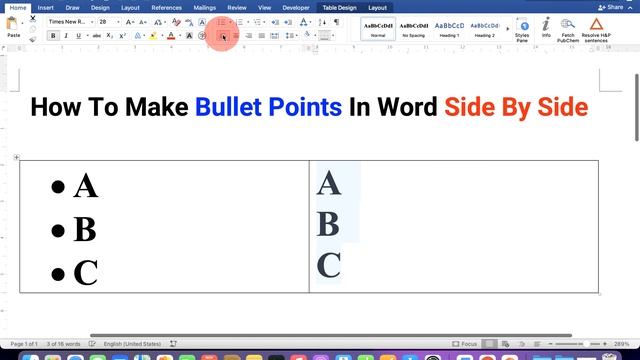The height and width of the screenshot is (360, 640).
Task: Click the bullets list button
Action: [x=222, y=22]
